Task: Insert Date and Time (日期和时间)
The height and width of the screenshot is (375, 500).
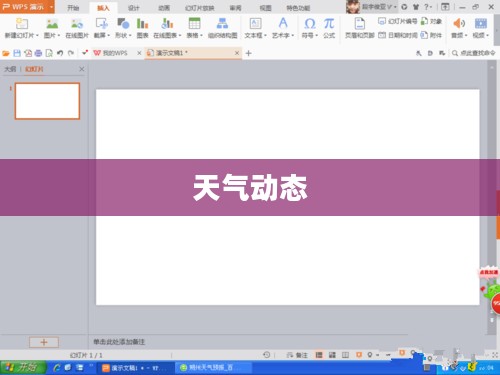Action: pyautogui.click(x=398, y=35)
